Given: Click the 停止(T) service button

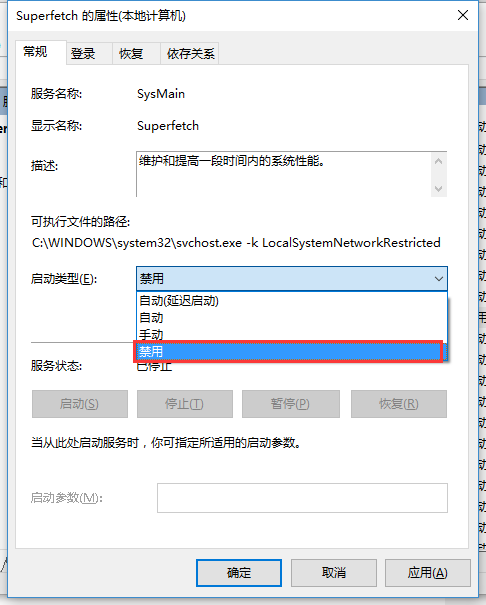Looking at the screenshot, I should tap(185, 404).
